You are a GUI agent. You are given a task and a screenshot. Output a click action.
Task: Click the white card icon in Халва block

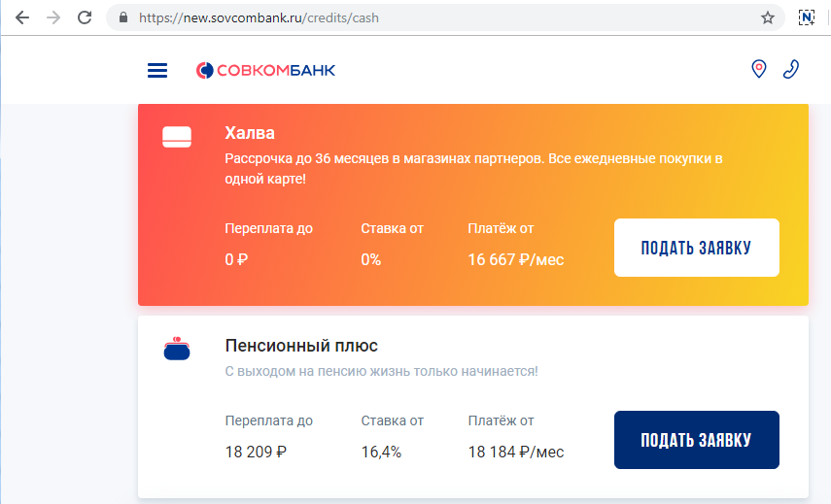click(177, 137)
